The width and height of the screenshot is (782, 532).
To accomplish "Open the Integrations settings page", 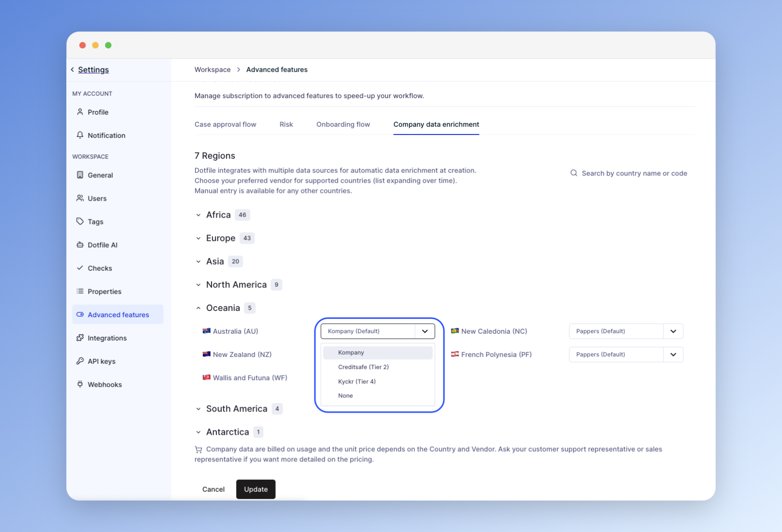I will coord(118,338).
